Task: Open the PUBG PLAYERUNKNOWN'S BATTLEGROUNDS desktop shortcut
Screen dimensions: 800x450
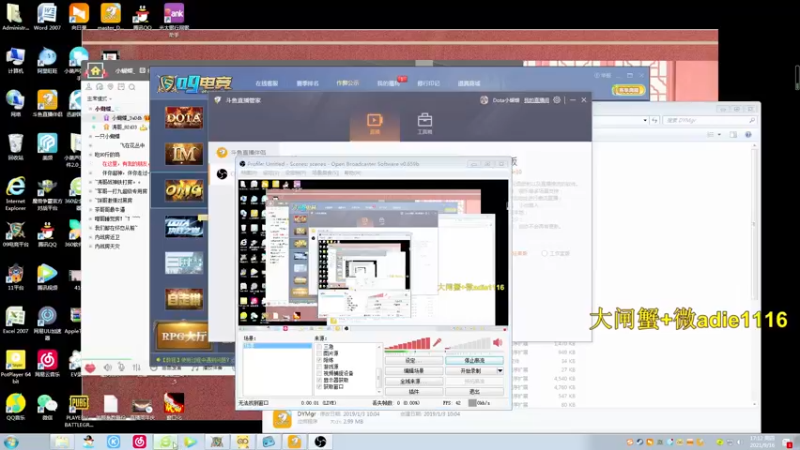Action: [79, 411]
